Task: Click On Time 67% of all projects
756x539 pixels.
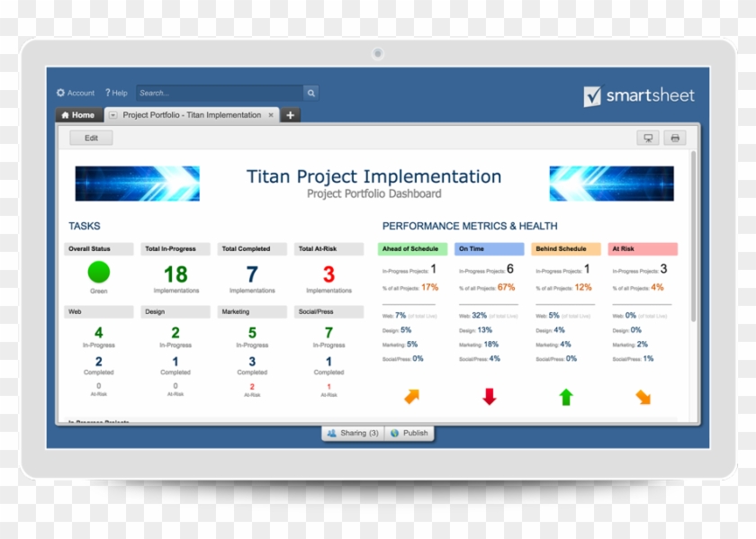Action: click(x=506, y=287)
